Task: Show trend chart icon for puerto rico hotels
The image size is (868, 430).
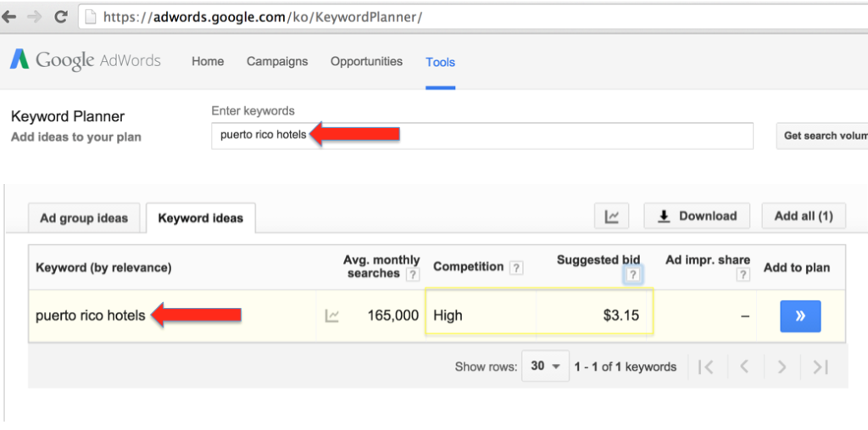Action: [331, 316]
